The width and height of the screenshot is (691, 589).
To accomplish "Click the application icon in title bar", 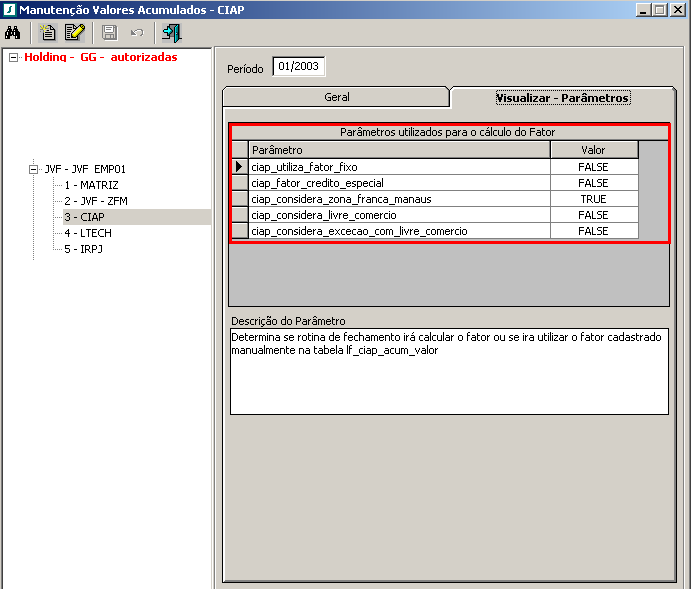I will [9, 9].
